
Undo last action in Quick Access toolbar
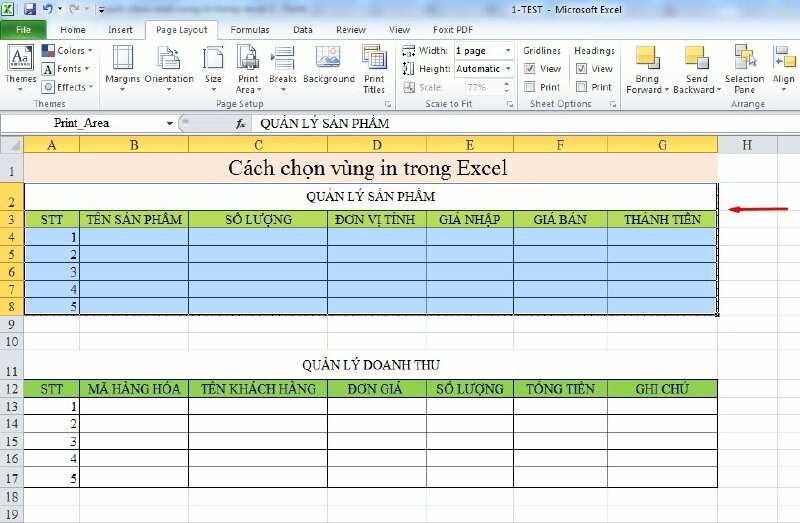pyautogui.click(x=48, y=9)
